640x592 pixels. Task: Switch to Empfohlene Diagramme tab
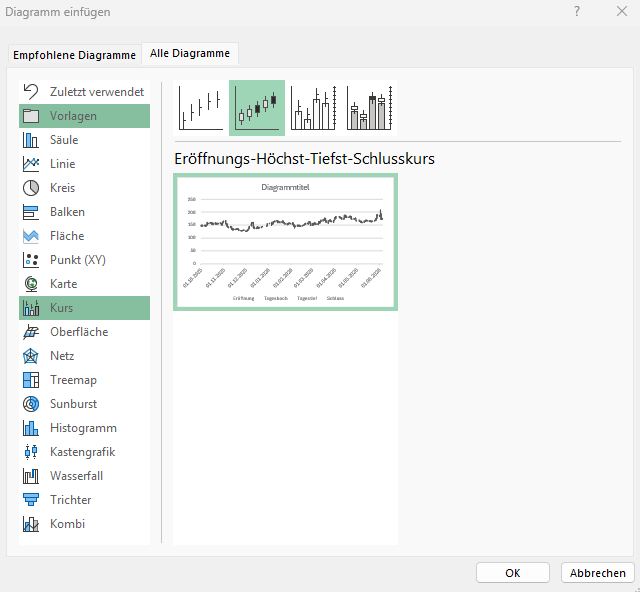pos(74,55)
